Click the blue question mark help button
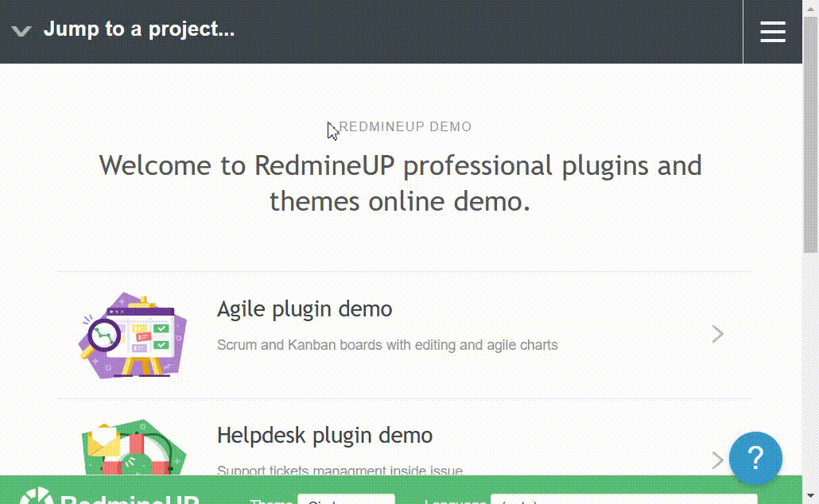 755,458
